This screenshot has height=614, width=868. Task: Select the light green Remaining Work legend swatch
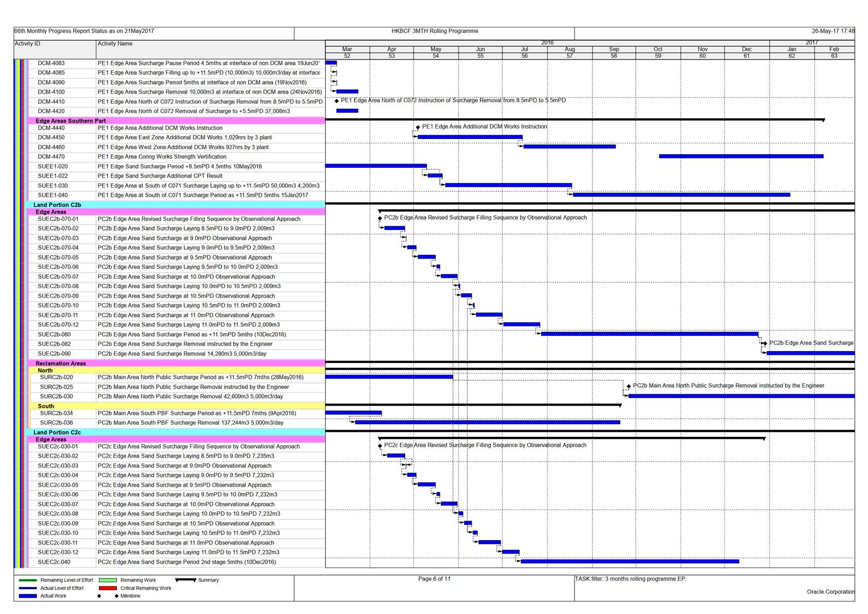point(108,580)
